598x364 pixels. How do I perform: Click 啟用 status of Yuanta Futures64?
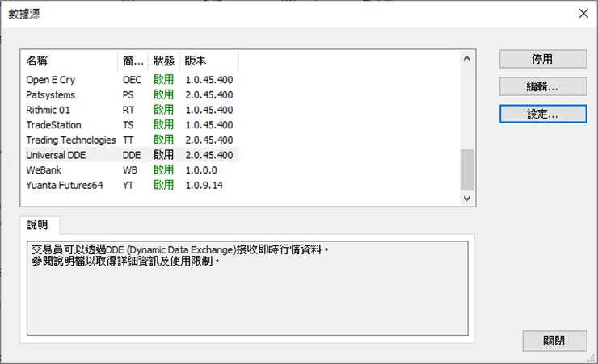coord(163,185)
